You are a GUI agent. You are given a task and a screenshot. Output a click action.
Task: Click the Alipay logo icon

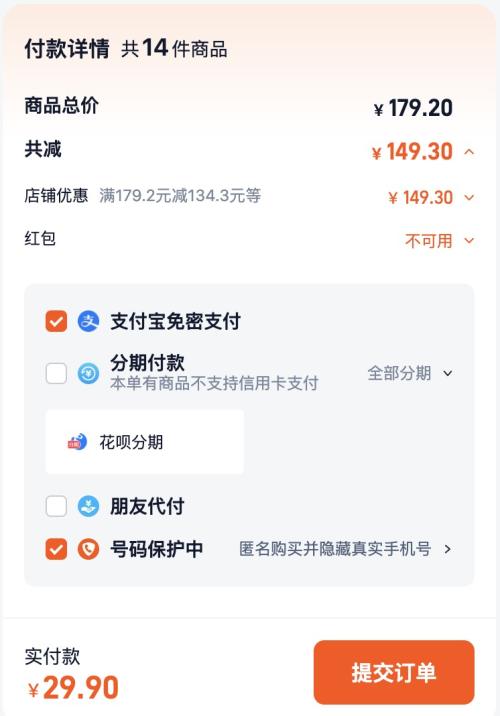(88, 321)
